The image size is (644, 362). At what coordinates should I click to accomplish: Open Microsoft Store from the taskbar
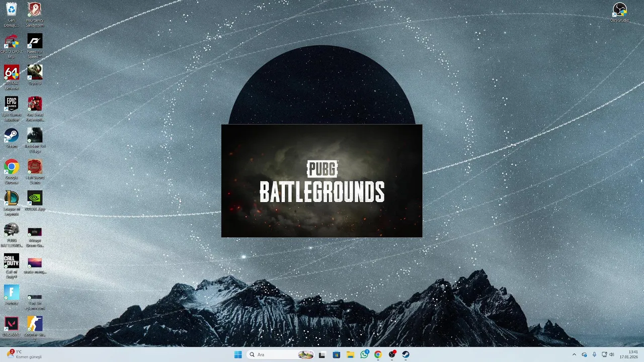pyautogui.click(x=336, y=354)
